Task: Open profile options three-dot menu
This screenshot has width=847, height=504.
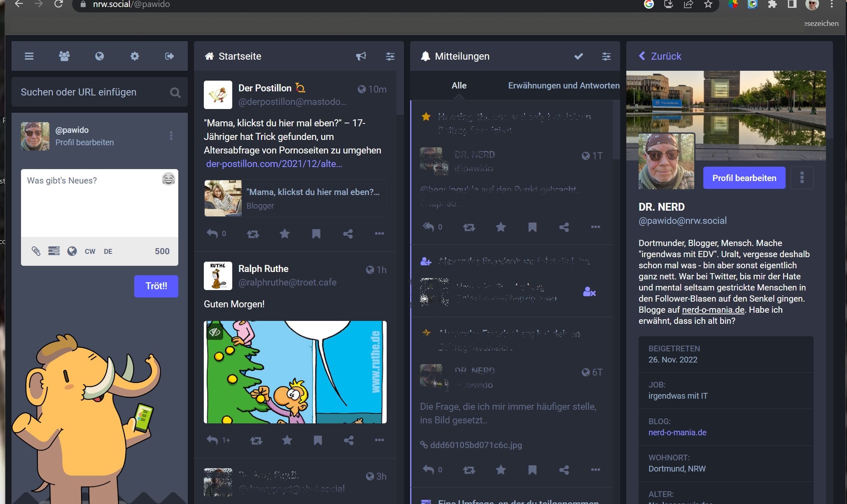Action: tap(802, 178)
